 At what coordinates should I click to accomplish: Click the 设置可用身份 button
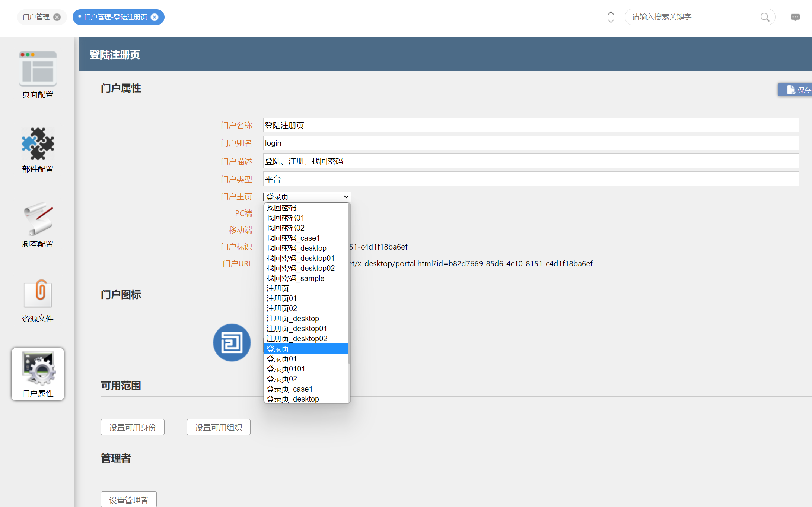click(133, 427)
